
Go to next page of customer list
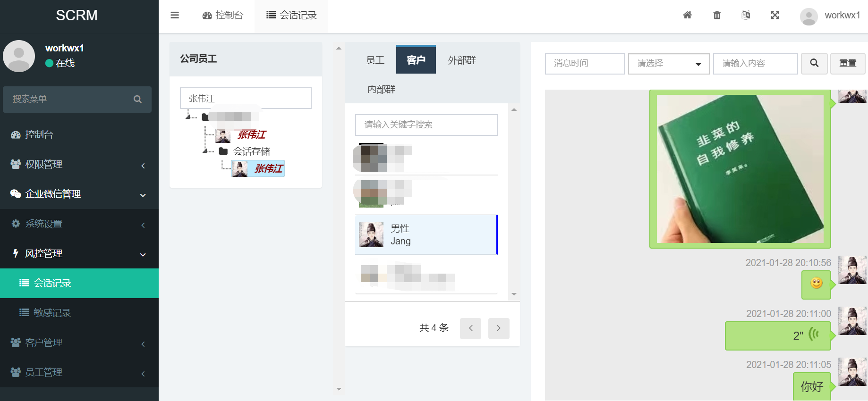(499, 328)
